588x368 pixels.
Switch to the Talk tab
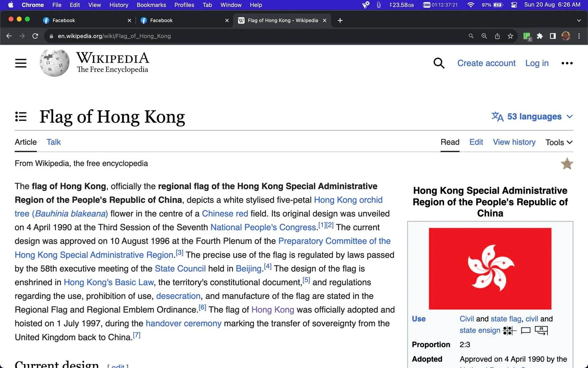coord(54,142)
